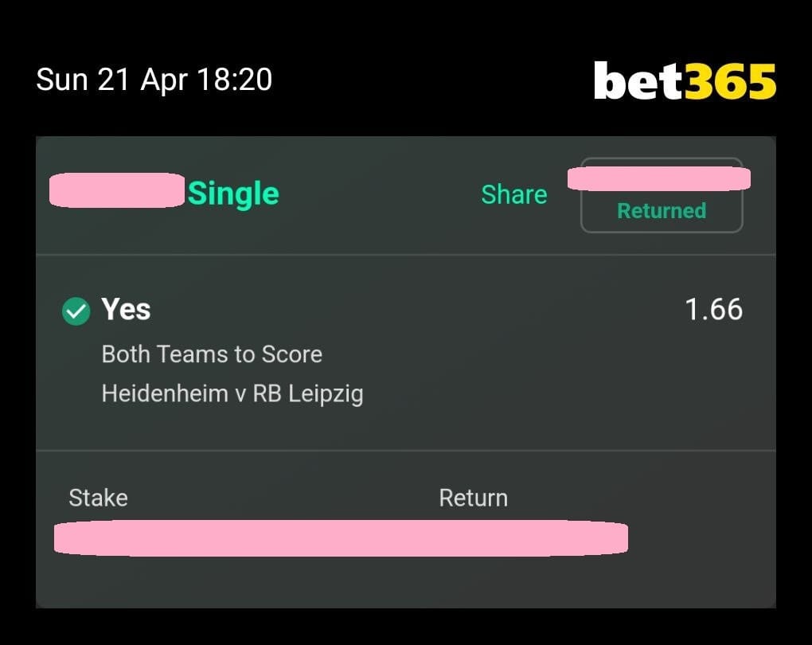
Task: Tap the Share link
Action: coord(513,195)
